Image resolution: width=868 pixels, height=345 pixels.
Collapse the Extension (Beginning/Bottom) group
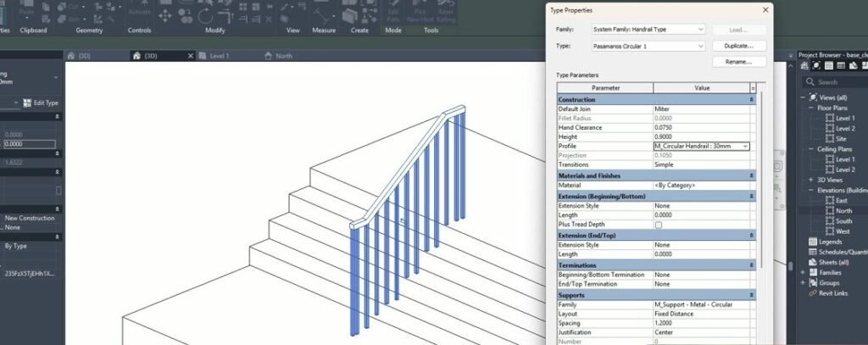tap(751, 196)
